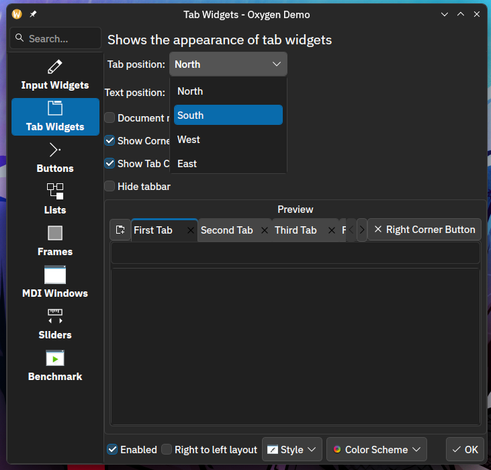
Task: Open the Lists page icon
Action: (55, 191)
